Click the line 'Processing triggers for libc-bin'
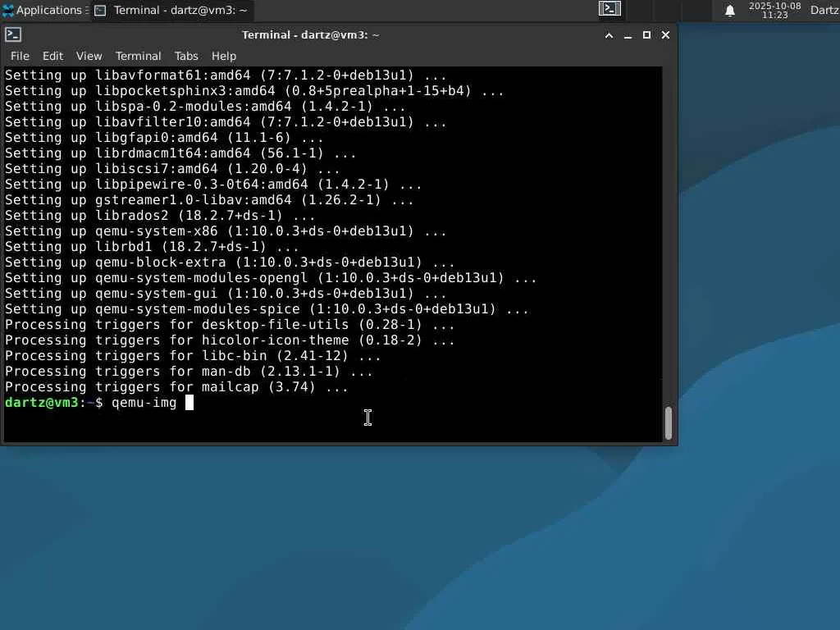 (x=193, y=356)
